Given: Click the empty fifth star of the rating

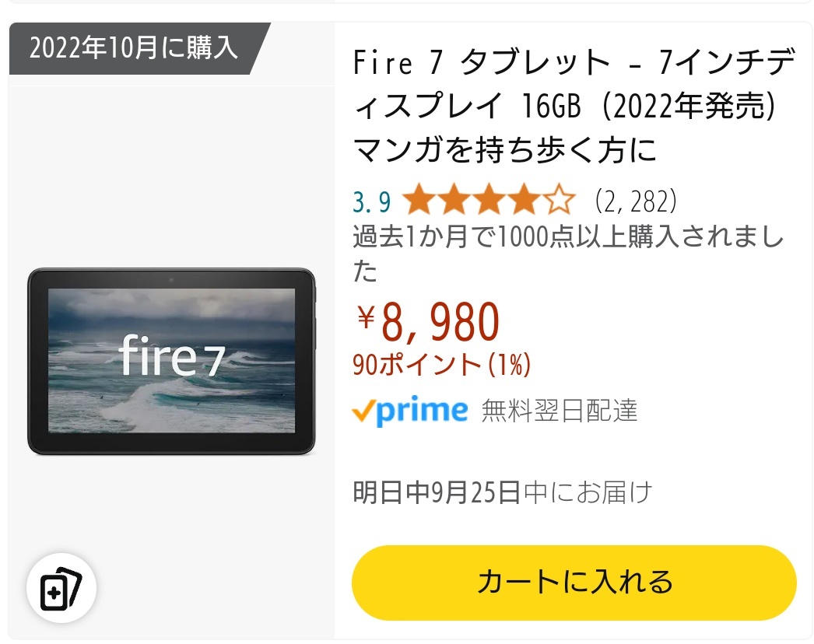Looking at the screenshot, I should 559,201.
